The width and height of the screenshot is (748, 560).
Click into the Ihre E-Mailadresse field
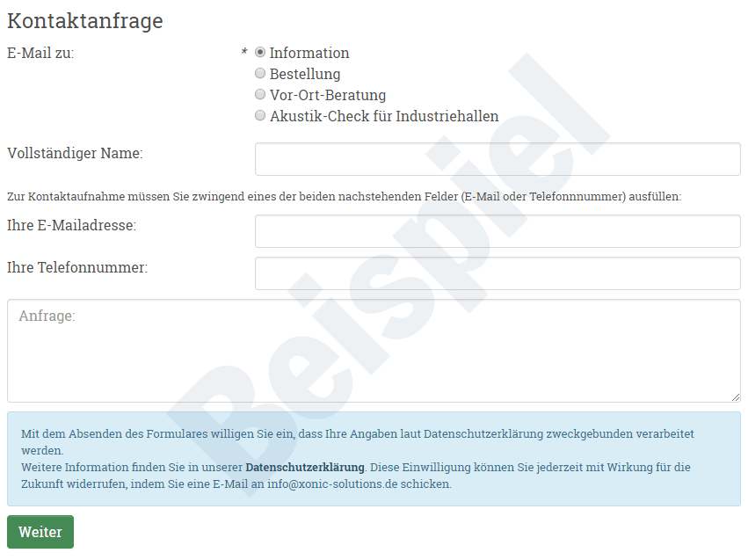click(x=497, y=231)
